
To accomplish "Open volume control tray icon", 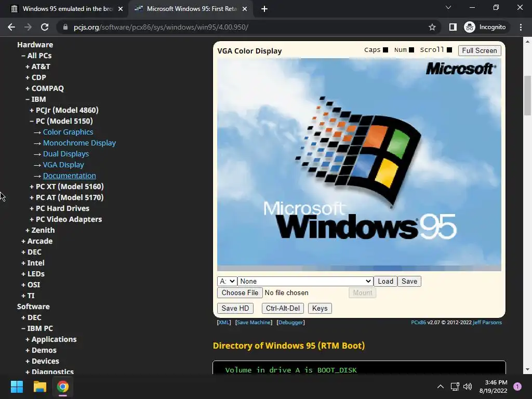I will tap(468, 387).
